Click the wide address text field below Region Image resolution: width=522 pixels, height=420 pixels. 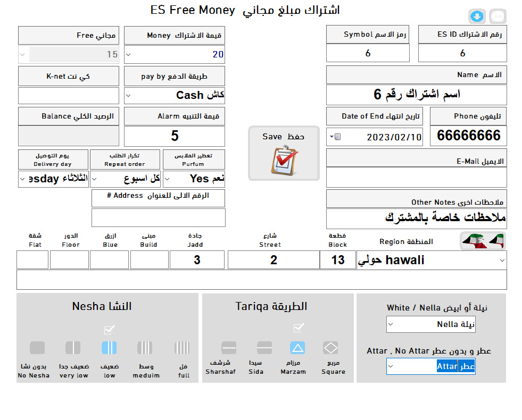262,280
